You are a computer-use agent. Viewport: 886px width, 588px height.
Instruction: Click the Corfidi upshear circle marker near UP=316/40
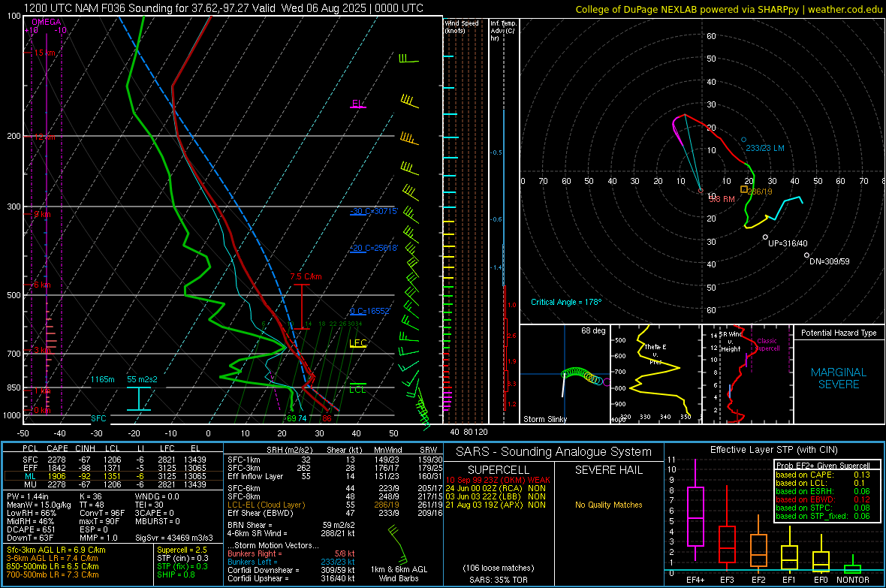pyautogui.click(x=766, y=237)
